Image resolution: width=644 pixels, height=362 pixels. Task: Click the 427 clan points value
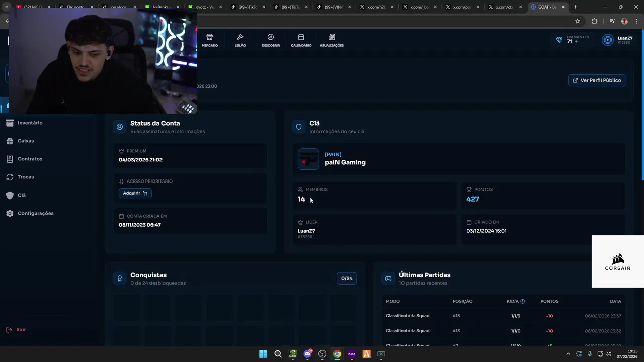473,199
